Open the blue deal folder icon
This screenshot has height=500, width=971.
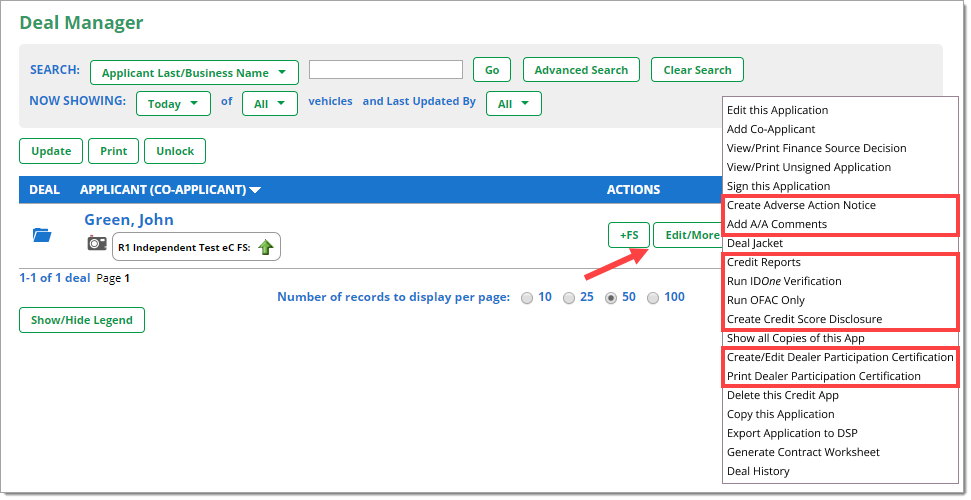tap(41, 235)
